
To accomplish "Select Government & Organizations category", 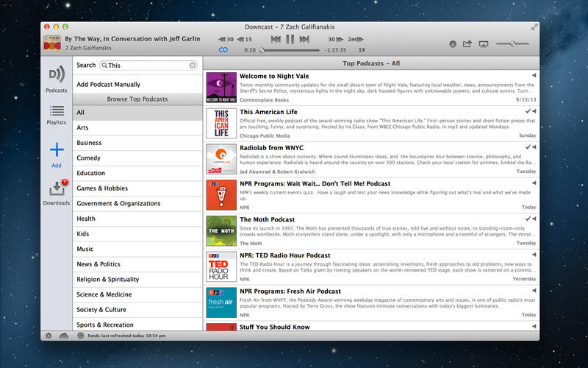I will click(x=137, y=204).
